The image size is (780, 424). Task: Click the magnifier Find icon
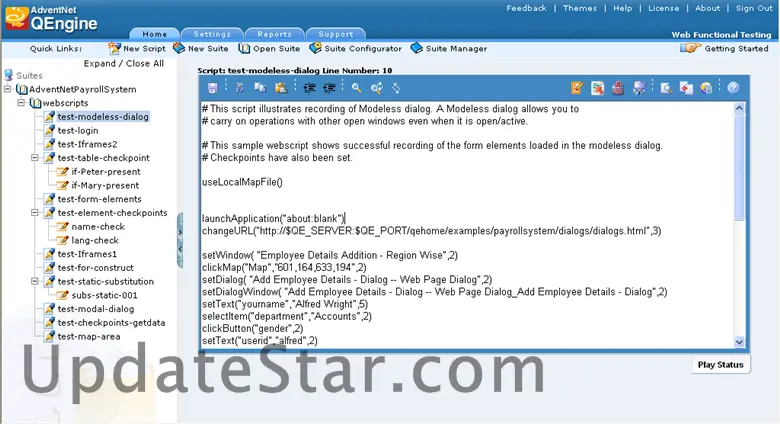356,88
